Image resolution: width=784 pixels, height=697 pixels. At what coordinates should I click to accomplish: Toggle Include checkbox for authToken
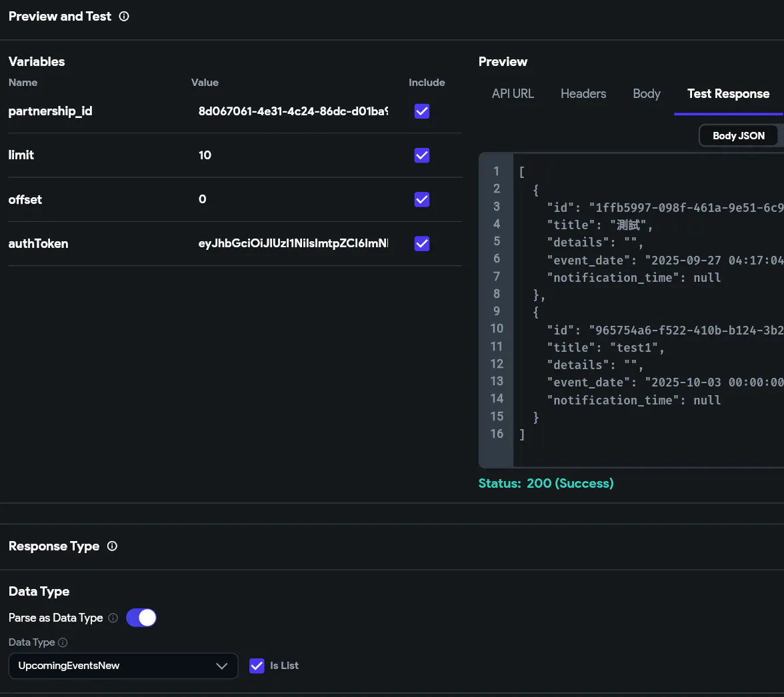point(421,244)
